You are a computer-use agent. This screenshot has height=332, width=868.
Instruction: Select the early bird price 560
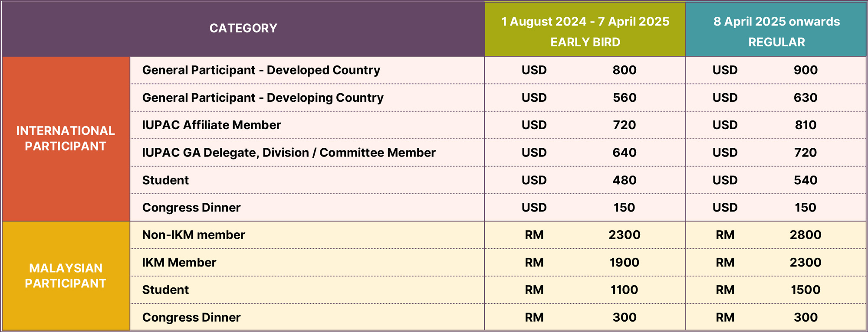pyautogui.click(x=624, y=98)
